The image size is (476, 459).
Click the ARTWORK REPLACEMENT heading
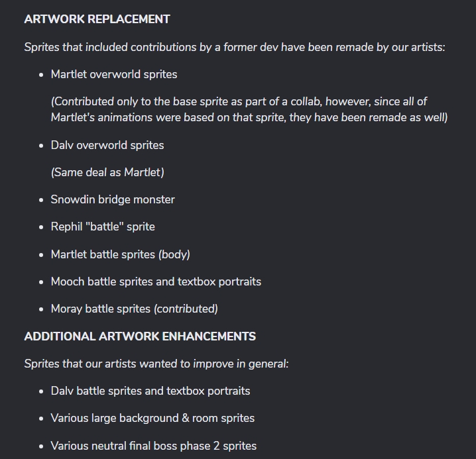point(97,19)
